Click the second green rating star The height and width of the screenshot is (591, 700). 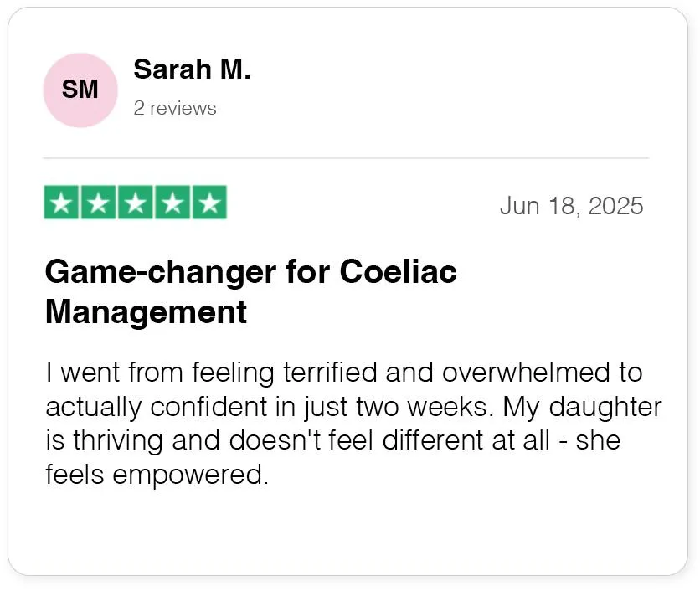99,203
